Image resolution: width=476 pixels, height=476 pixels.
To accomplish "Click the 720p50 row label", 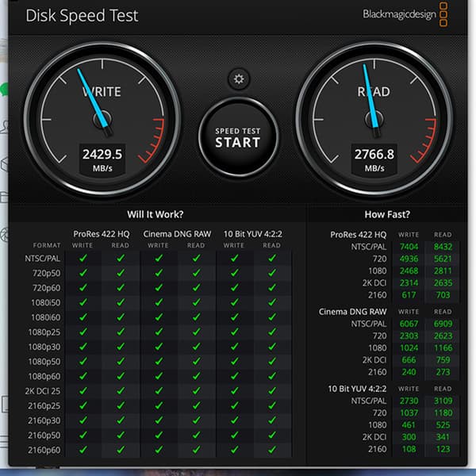I will (47, 273).
